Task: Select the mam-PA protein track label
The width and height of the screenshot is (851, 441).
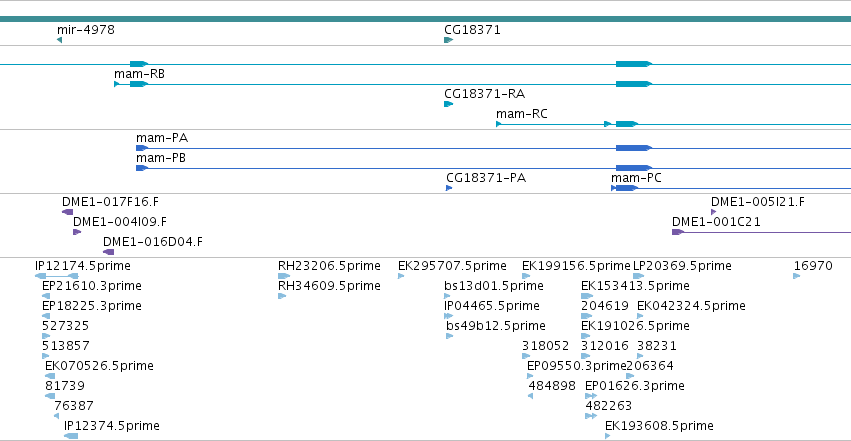Action: (x=162, y=138)
